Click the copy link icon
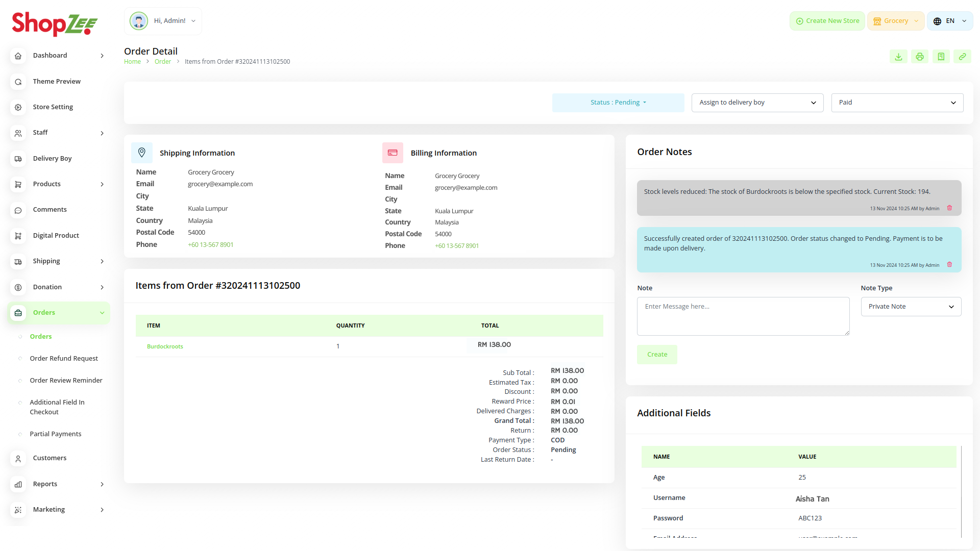 coord(962,57)
